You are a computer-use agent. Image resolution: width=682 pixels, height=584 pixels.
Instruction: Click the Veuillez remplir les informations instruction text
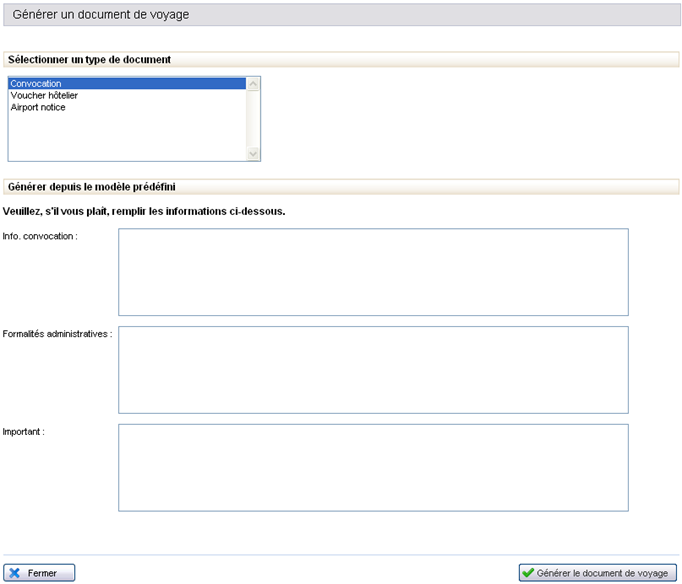[144, 211]
